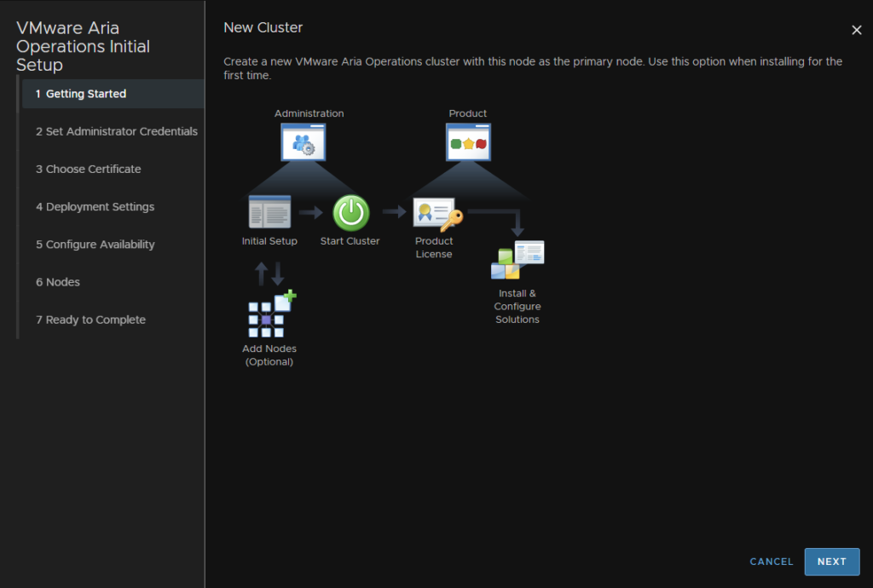Click the new cluster description paragraph
Image resolution: width=873 pixels, height=588 pixels.
(533, 68)
